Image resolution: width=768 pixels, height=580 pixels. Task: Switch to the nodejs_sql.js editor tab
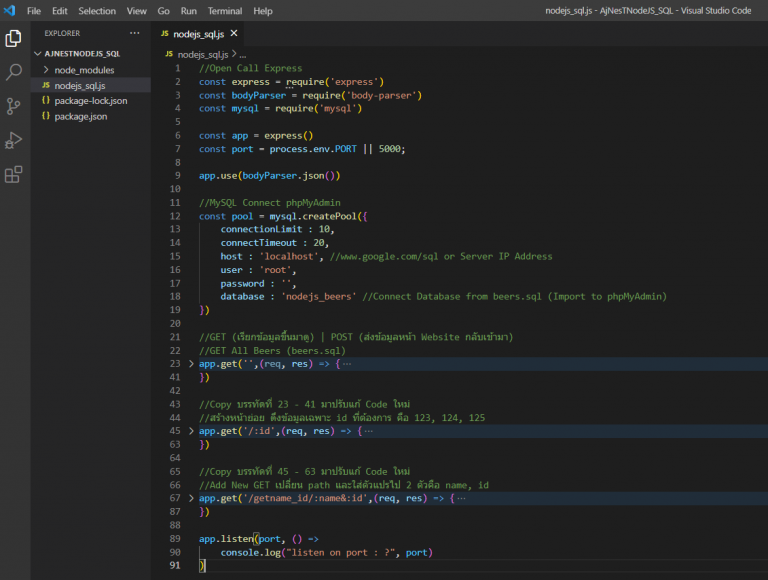click(x=198, y=34)
